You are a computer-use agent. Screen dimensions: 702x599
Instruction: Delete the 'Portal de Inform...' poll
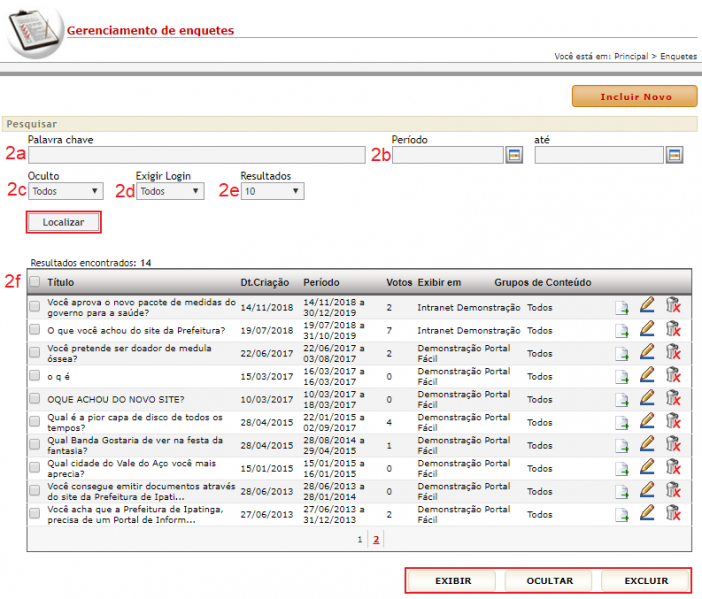click(673, 512)
